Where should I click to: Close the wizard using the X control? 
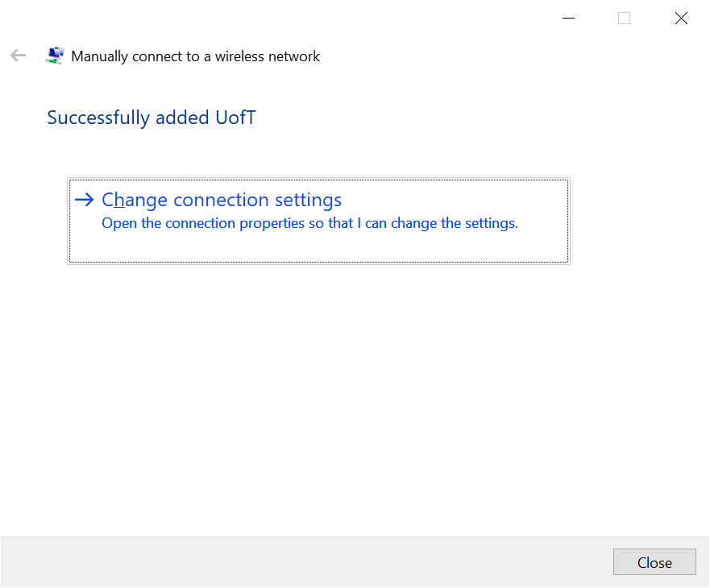pyautogui.click(x=681, y=18)
